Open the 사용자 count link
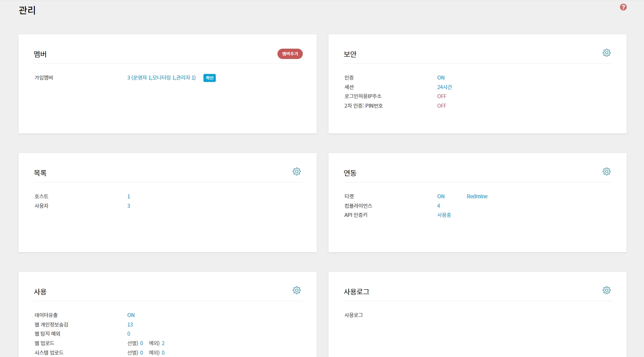The image size is (644, 357). pyautogui.click(x=129, y=206)
